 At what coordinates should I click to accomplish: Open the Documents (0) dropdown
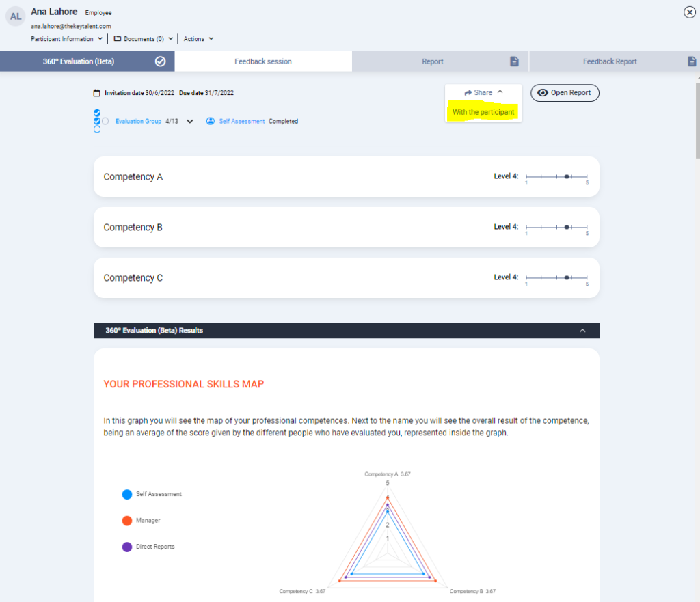click(x=144, y=39)
